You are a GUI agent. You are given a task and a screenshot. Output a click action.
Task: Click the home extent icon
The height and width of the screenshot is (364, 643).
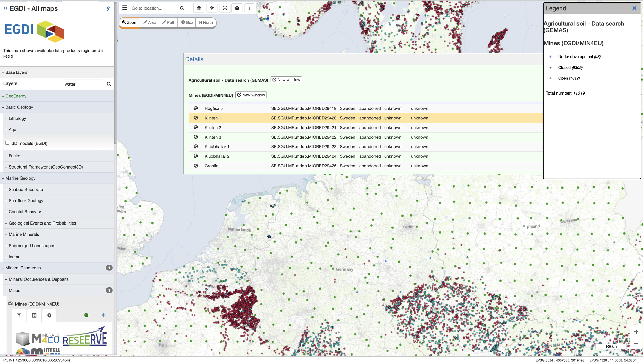pos(199,8)
